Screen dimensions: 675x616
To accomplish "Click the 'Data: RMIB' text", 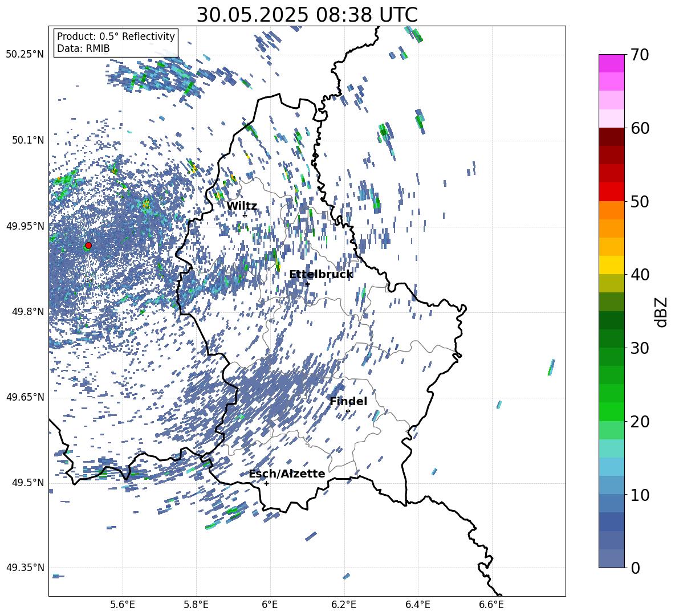I will (x=83, y=48).
